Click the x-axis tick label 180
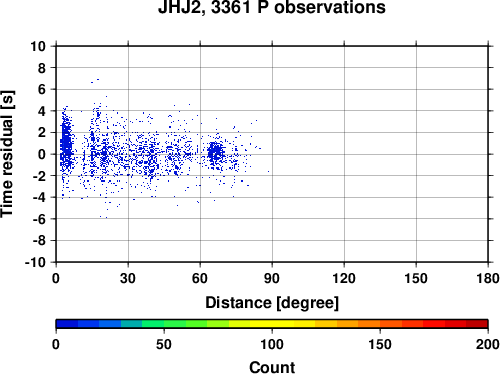 coord(488,278)
